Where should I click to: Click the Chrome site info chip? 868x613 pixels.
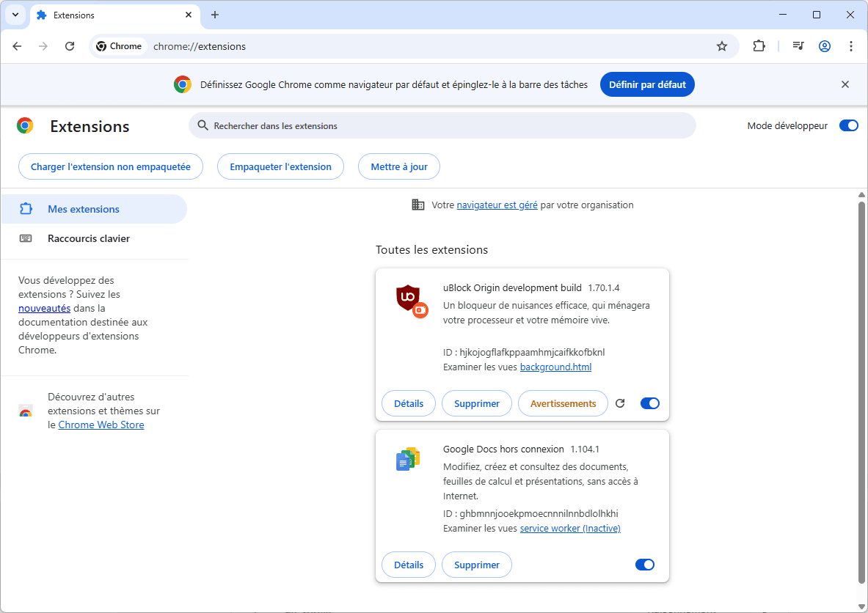click(119, 46)
